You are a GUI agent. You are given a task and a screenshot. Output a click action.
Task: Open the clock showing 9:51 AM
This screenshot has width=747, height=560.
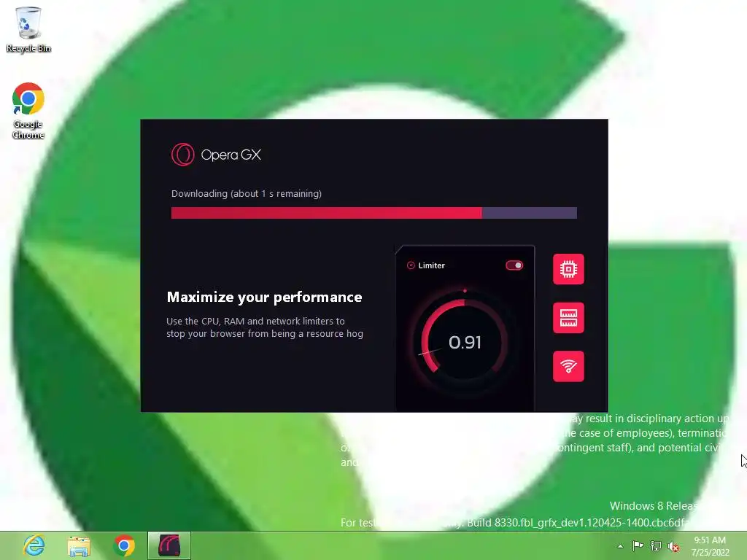coord(710,546)
